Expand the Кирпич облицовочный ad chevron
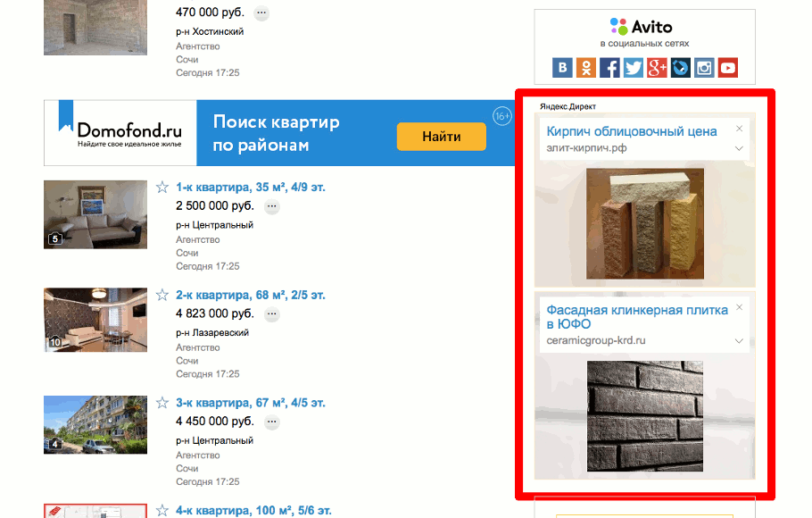The width and height of the screenshot is (812, 518). pyautogui.click(x=739, y=148)
